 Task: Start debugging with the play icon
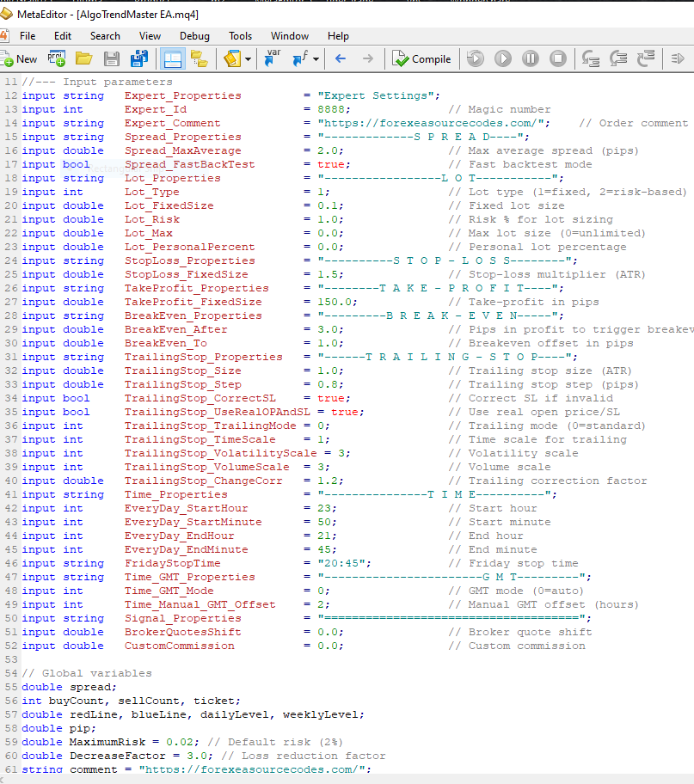(x=503, y=59)
